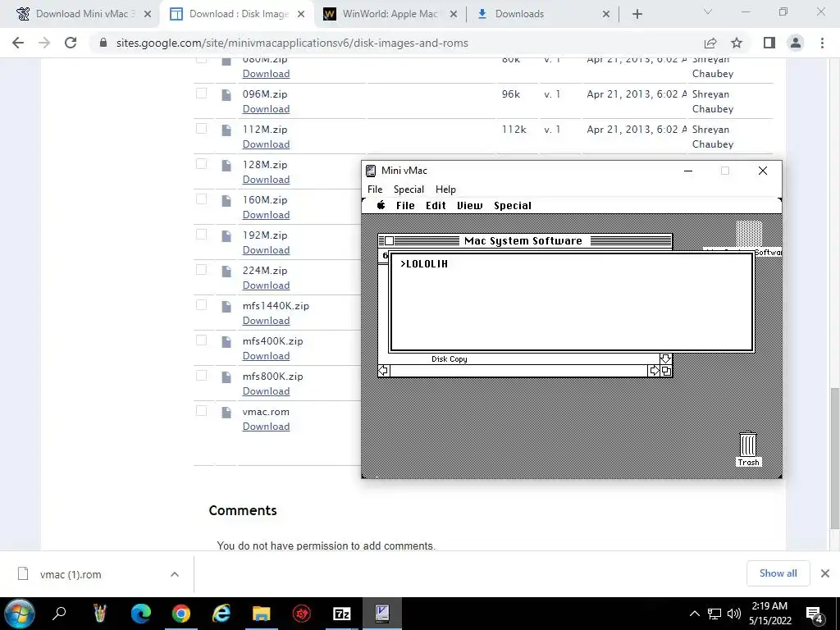This screenshot has width=840, height=630.
Task: Click the left scroll arrow in Mac window
Action: click(384, 371)
